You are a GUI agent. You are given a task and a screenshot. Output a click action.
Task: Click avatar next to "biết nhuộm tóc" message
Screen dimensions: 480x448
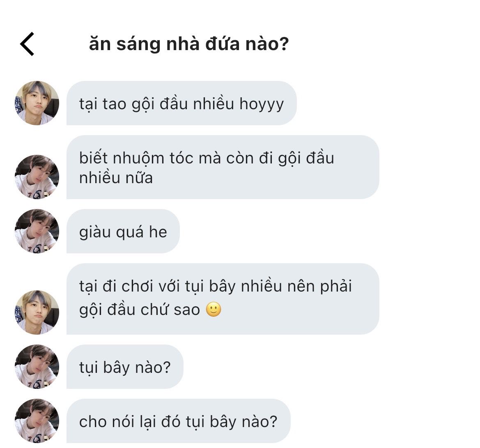click(x=37, y=177)
